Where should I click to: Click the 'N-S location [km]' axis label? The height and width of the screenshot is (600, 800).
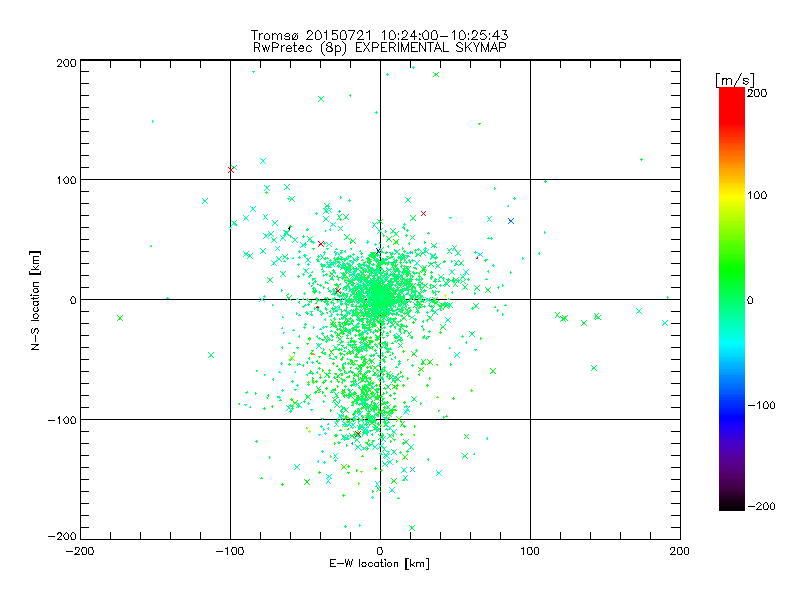[x=35, y=301]
